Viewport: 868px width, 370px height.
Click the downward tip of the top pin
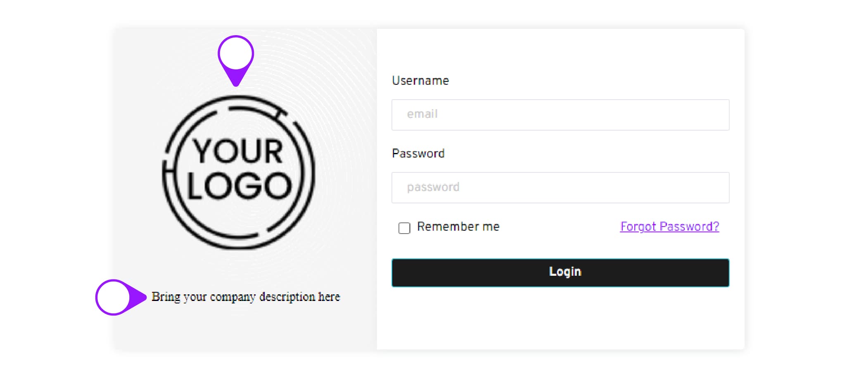pos(236,83)
